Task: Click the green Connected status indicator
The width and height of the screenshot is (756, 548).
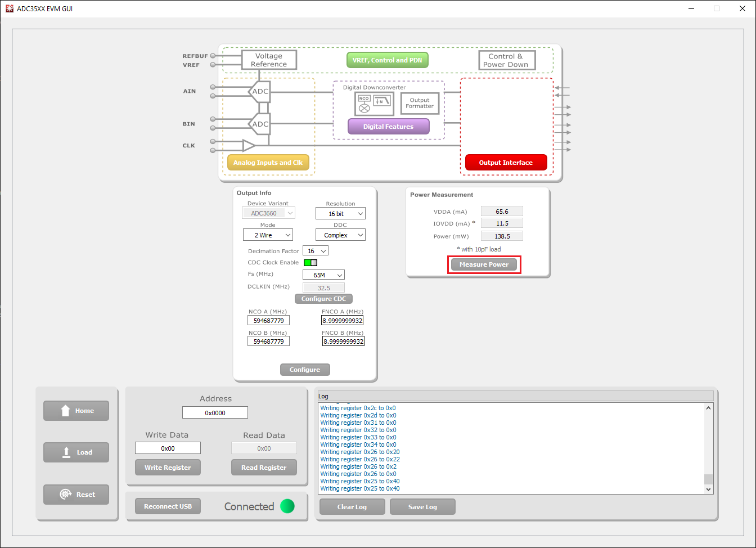Action: tap(287, 506)
